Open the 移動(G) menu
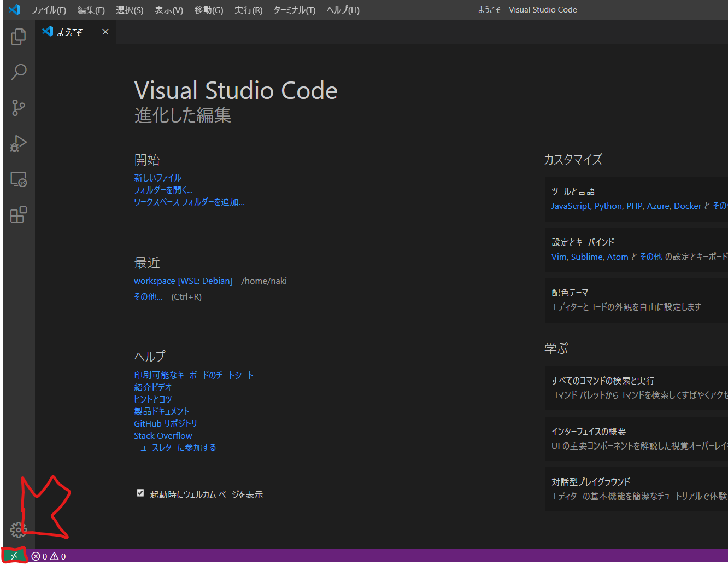The width and height of the screenshot is (728, 565). [209, 10]
